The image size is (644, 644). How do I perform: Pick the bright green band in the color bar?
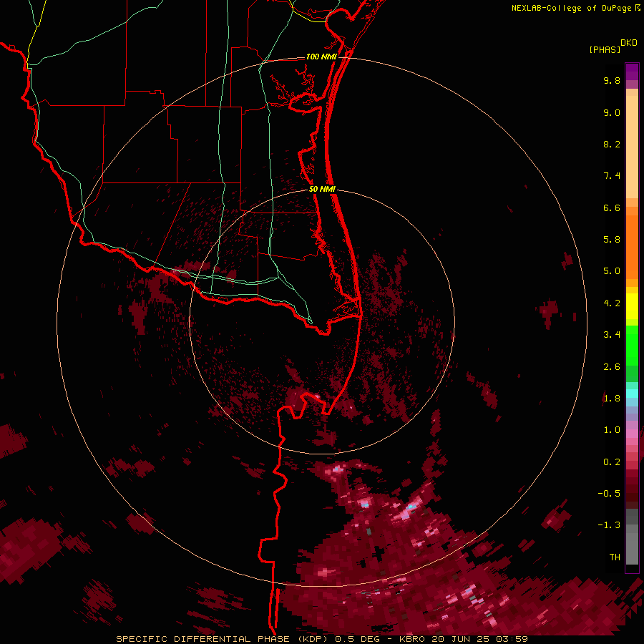(632, 345)
